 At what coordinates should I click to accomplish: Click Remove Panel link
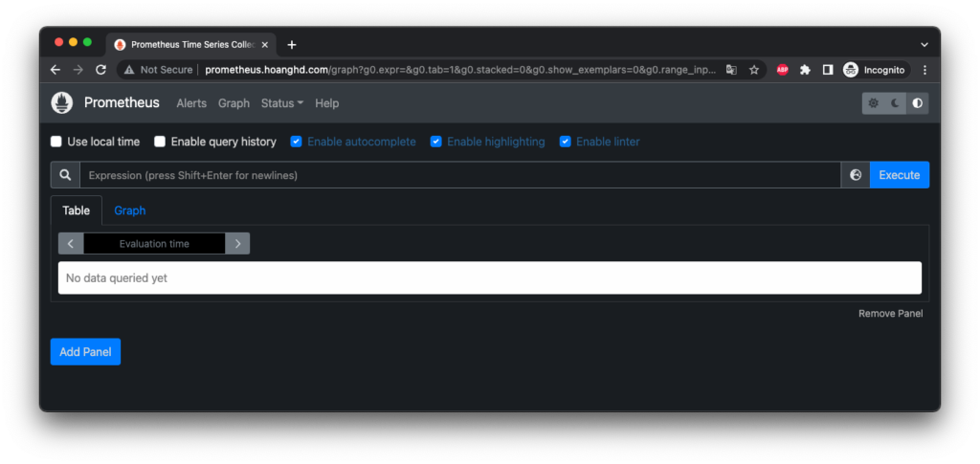tap(891, 314)
